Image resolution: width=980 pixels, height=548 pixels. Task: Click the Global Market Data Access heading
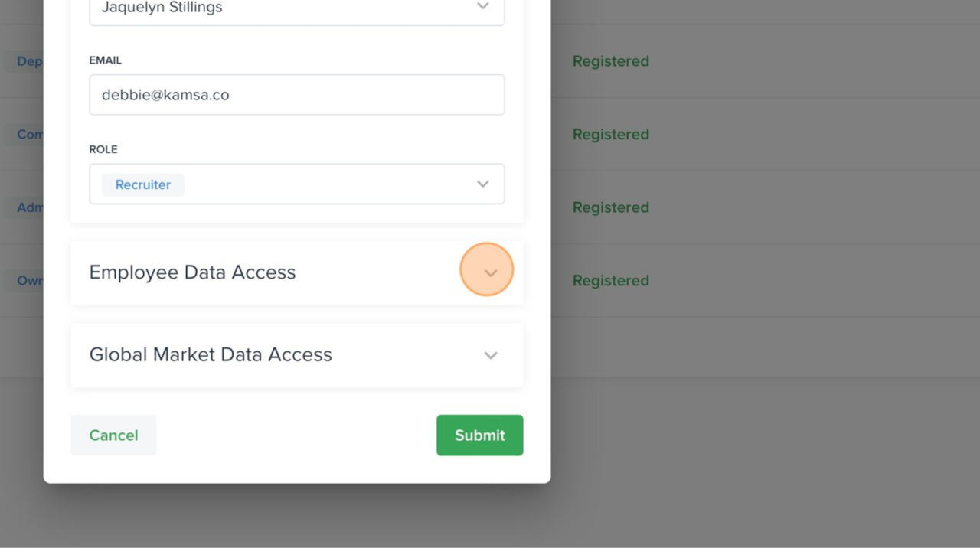coord(211,354)
